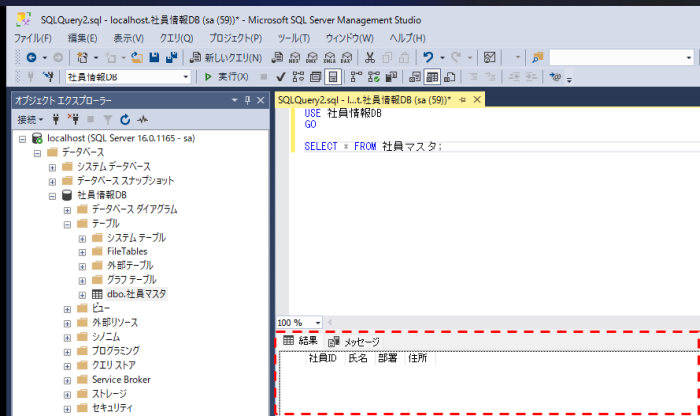The image size is (700, 416).
Task: Toggle results to grid output mode
Action: click(x=432, y=77)
